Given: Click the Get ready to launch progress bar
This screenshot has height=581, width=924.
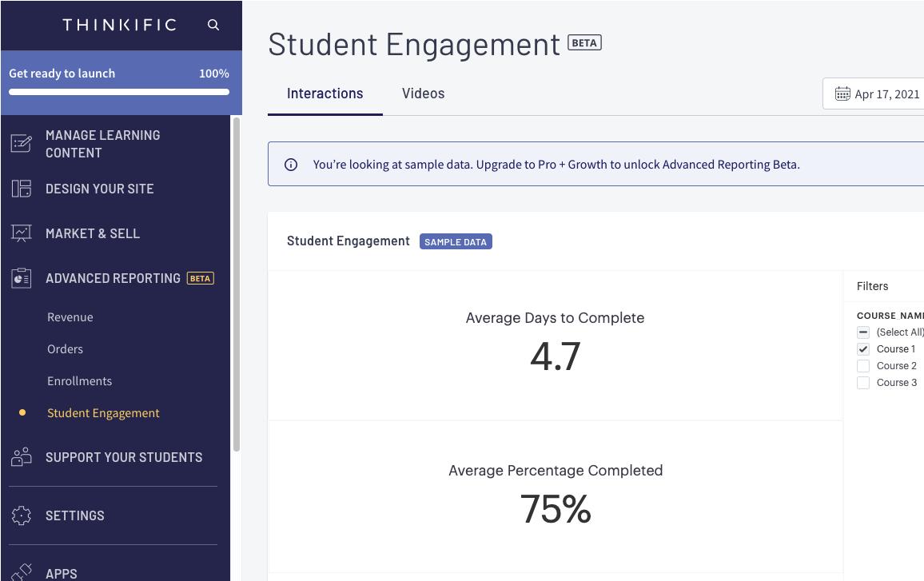Looking at the screenshot, I should [119, 92].
